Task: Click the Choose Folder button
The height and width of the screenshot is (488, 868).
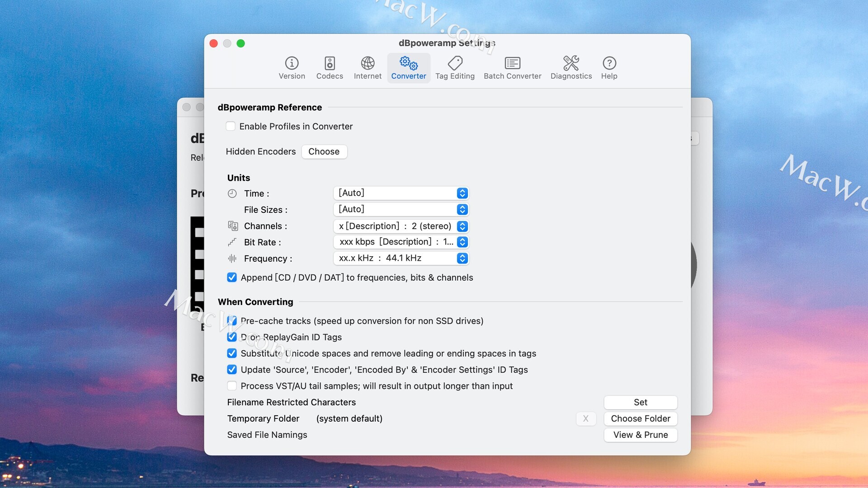Action: pos(640,419)
